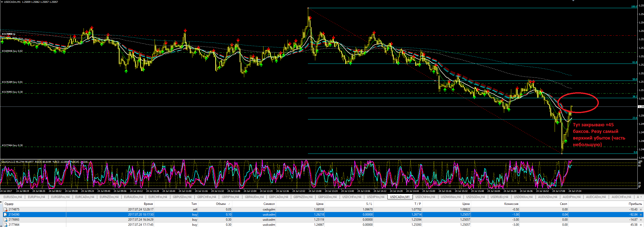Close order 2176993 with its row X
Viewport: 644px width, 227px height.
[x=641, y=220]
